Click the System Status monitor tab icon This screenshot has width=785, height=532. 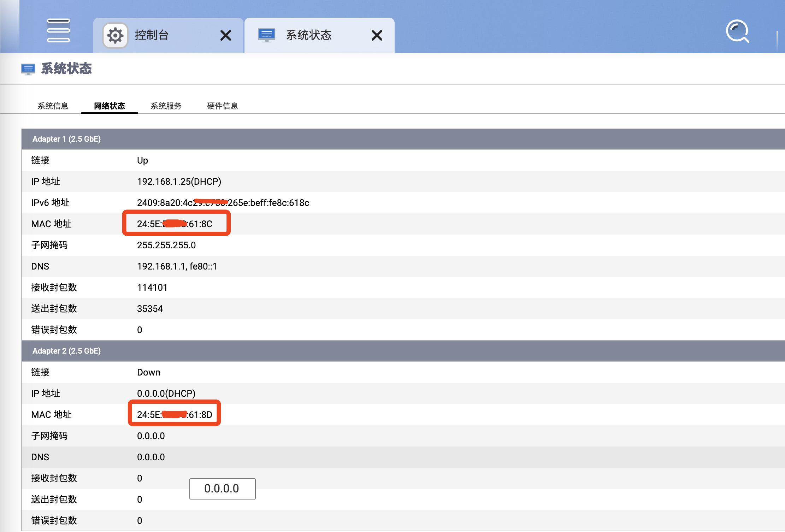[x=266, y=35]
